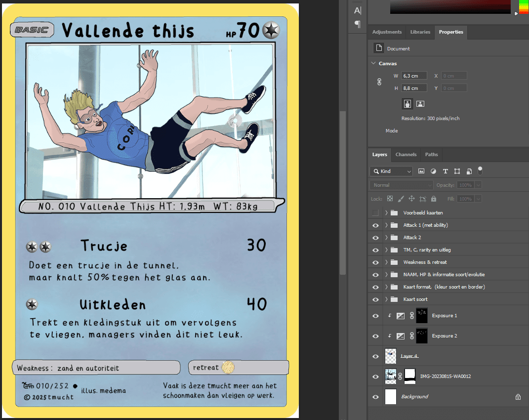Screen dimensions: 529x420
Task: Hide the Weakness & retreat group
Action: [375, 262]
